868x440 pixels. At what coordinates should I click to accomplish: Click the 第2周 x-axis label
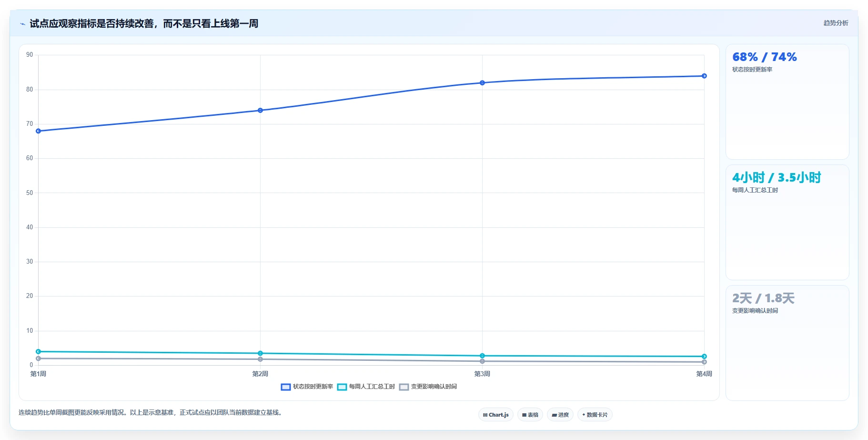(x=260, y=374)
